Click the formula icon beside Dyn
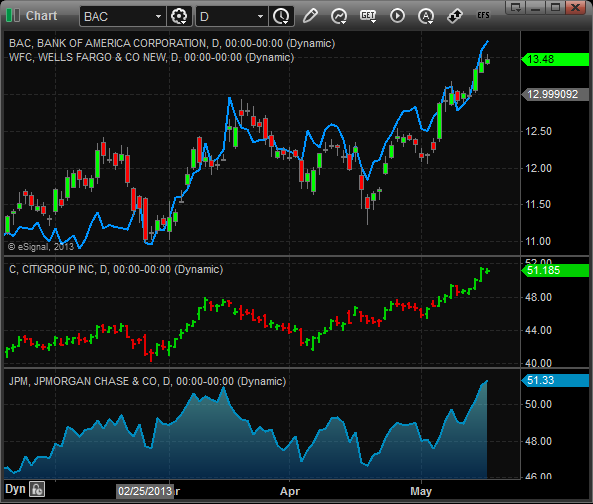 (37, 489)
